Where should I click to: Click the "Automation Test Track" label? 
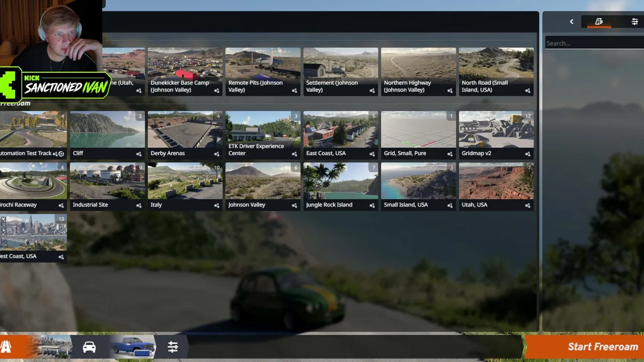point(26,153)
